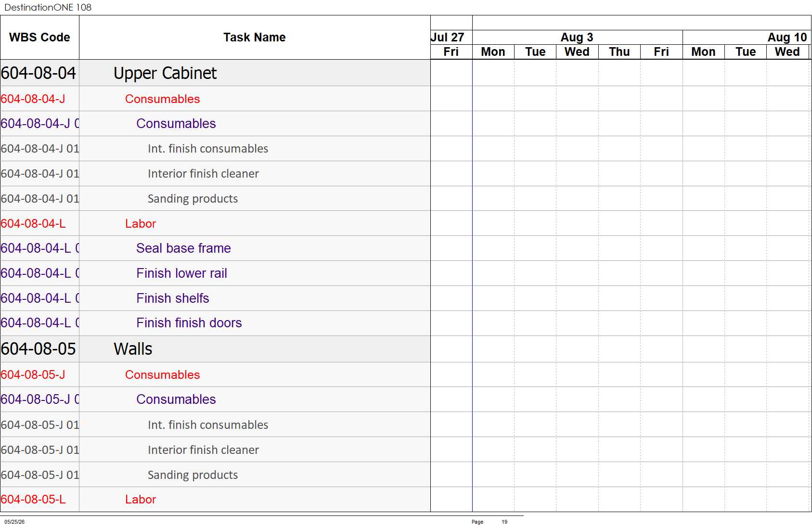
Task: Select red WBS code 604-08-05-J
Action: pyautogui.click(x=33, y=375)
